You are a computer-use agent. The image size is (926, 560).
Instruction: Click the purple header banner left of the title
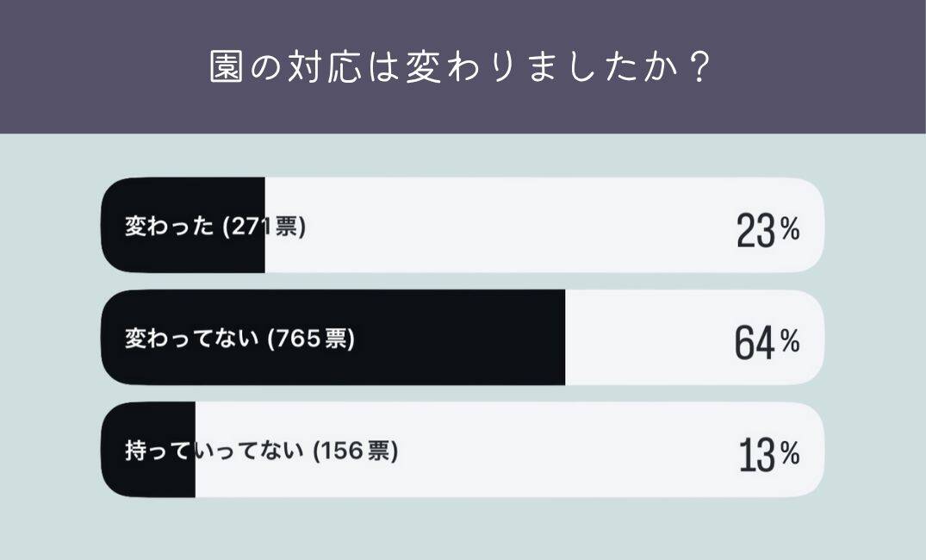coord(103,67)
